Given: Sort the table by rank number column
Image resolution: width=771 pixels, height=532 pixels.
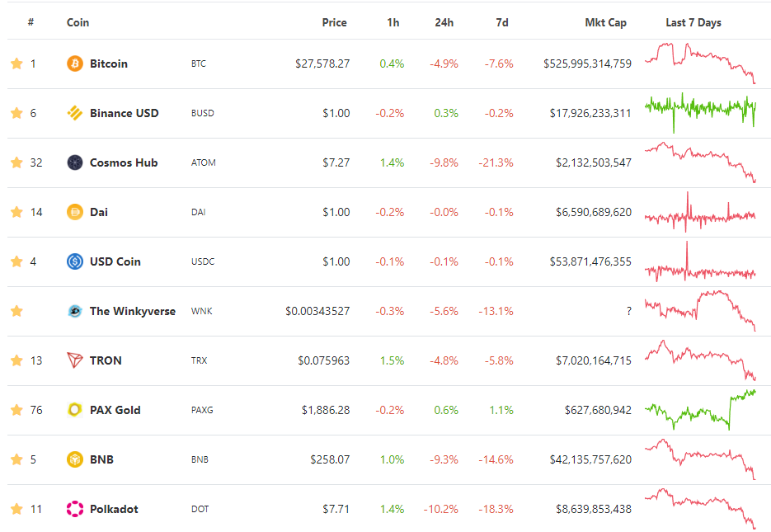Looking at the screenshot, I should pyautogui.click(x=31, y=22).
